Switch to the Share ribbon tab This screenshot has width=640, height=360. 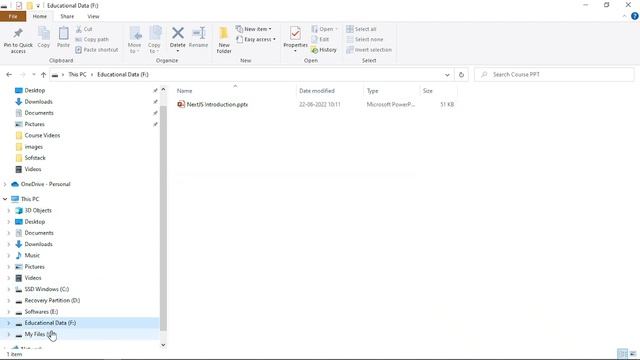click(67, 16)
